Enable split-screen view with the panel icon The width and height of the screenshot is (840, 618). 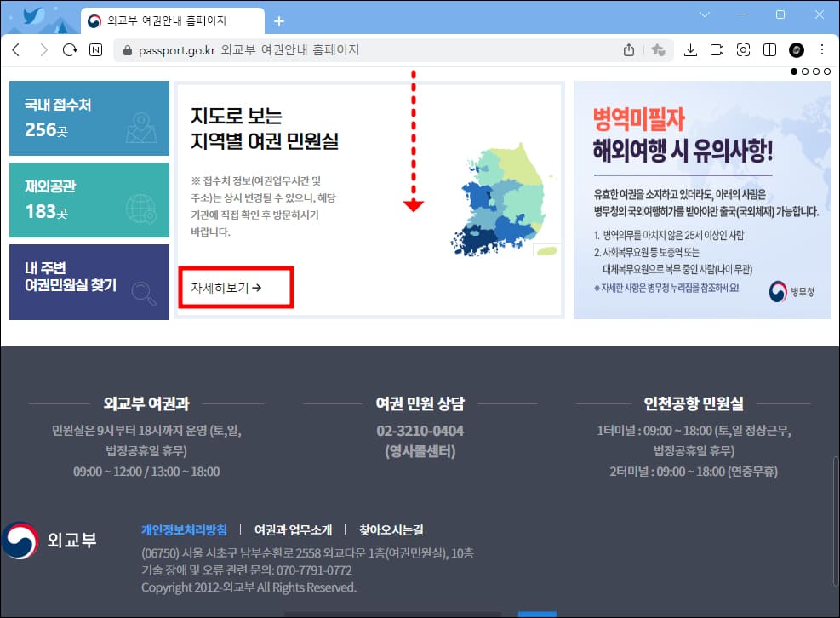[769, 49]
